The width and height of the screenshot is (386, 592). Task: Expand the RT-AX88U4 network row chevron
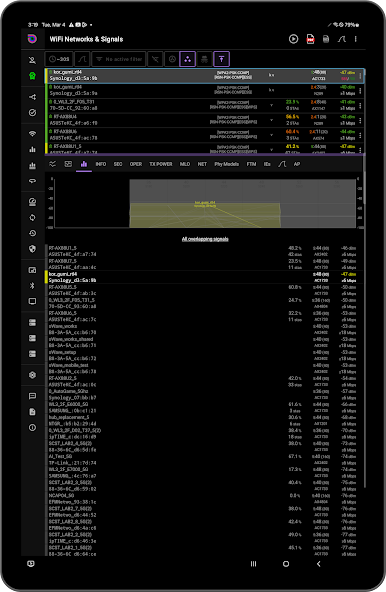(272, 120)
